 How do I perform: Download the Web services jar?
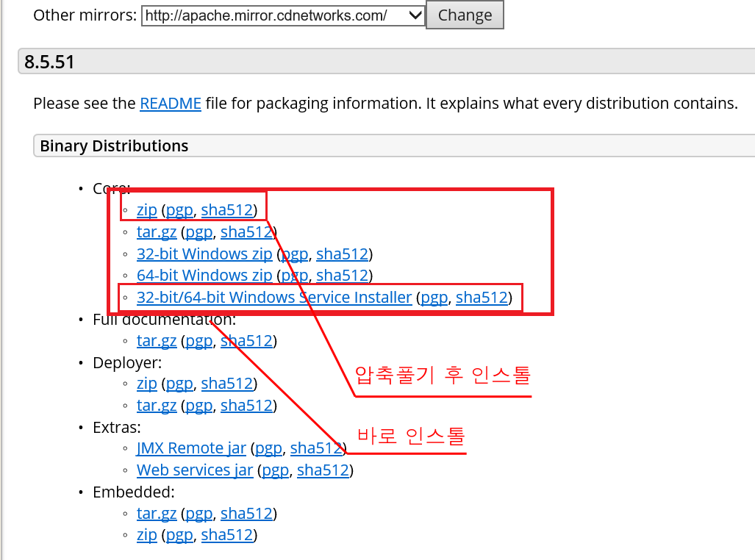[x=195, y=470]
